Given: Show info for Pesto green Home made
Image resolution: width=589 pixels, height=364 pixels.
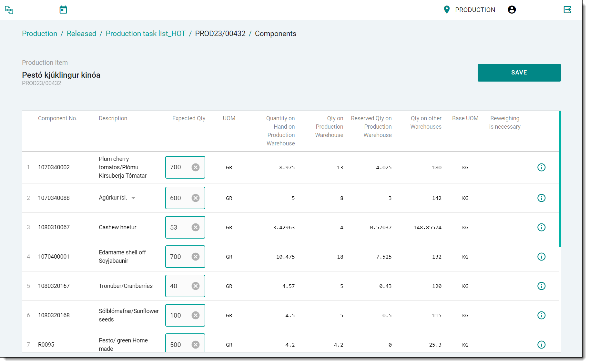Looking at the screenshot, I should click(541, 345).
